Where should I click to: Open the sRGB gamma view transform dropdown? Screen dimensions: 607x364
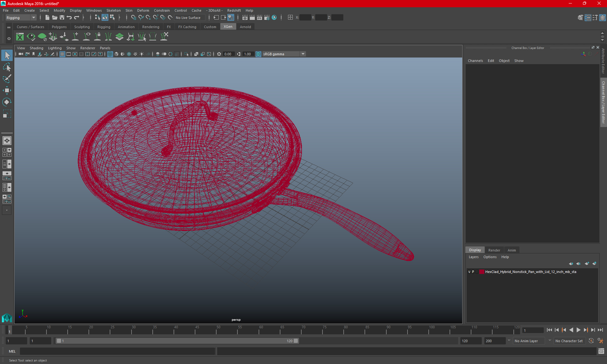click(284, 54)
